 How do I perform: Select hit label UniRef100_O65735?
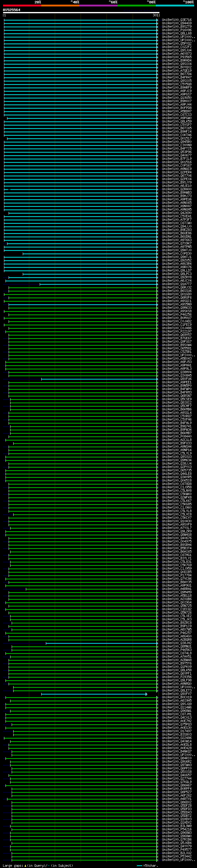pyautogui.click(x=177, y=470)
